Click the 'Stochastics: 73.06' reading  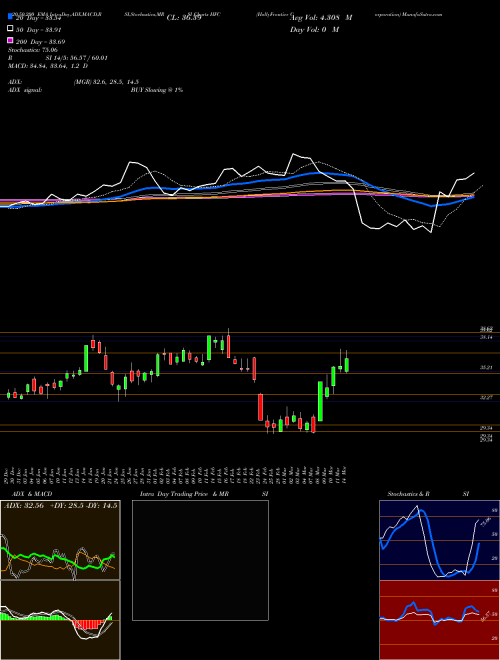pyautogui.click(x=33, y=50)
